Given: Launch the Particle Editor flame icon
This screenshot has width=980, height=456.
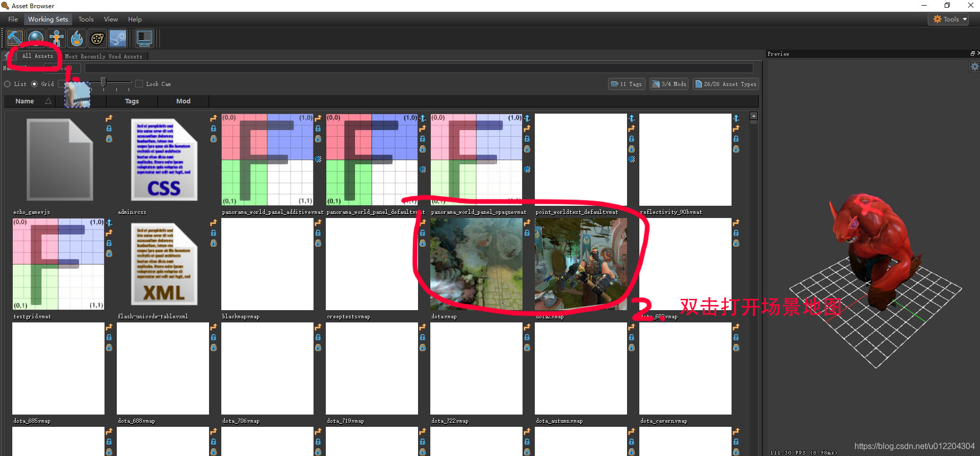Looking at the screenshot, I should coord(77,38).
